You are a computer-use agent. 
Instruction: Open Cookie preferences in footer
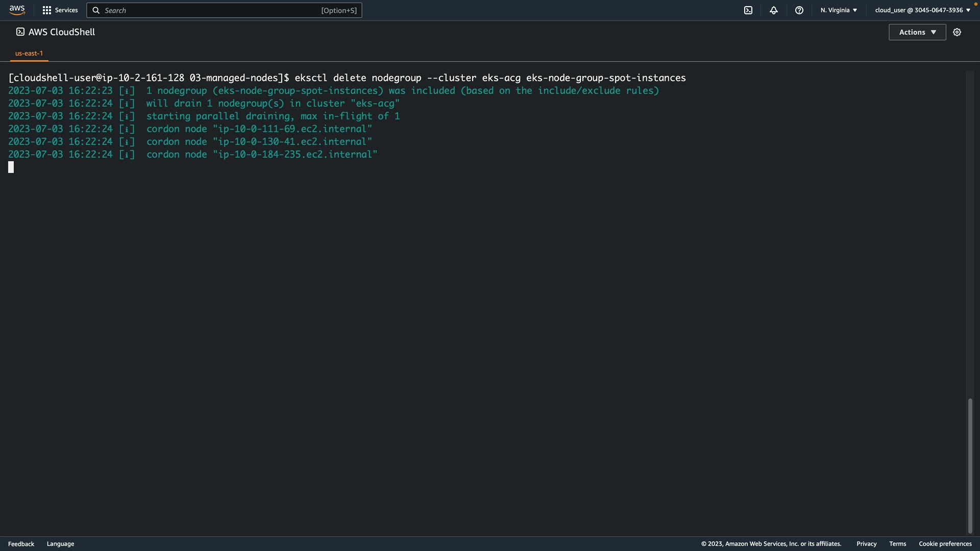[945, 544]
